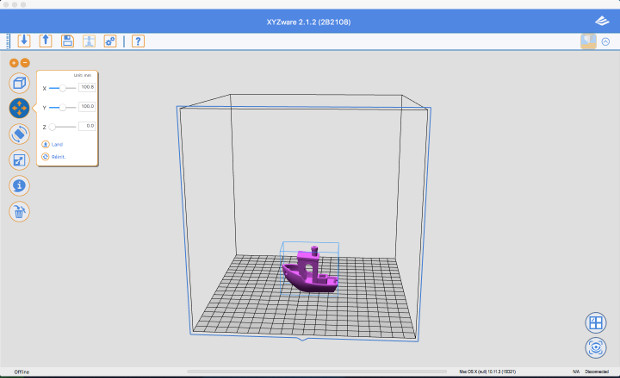This screenshot has width=620, height=378.
Task: Open the four-pane view layout button
Action: pos(595,323)
